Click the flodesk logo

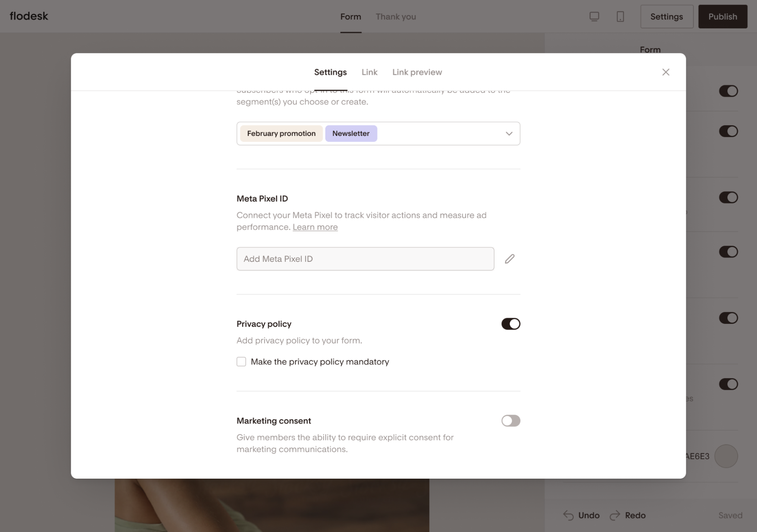tap(29, 16)
